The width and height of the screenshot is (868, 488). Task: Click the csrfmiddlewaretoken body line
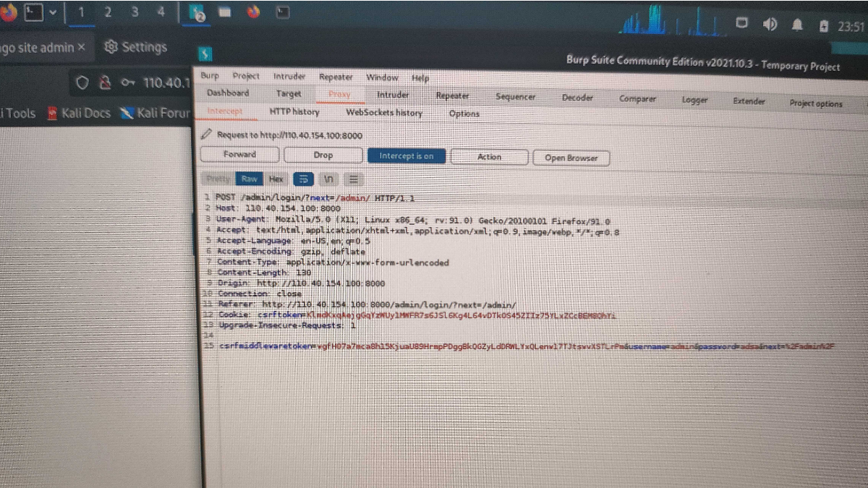tap(527, 347)
